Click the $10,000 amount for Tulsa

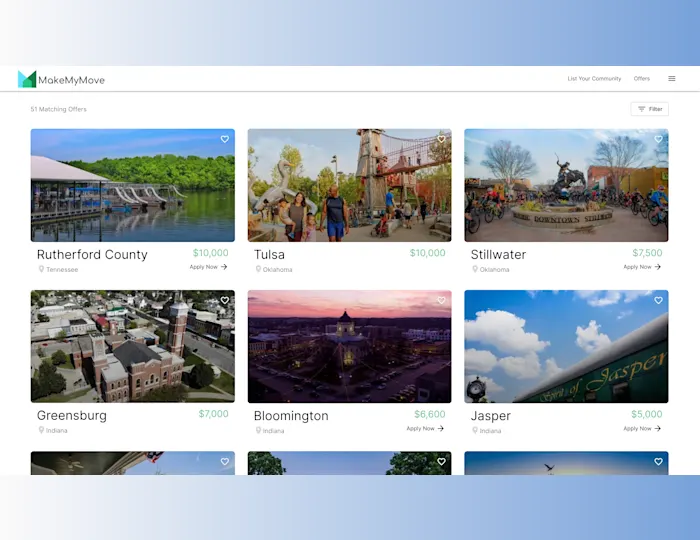click(427, 253)
